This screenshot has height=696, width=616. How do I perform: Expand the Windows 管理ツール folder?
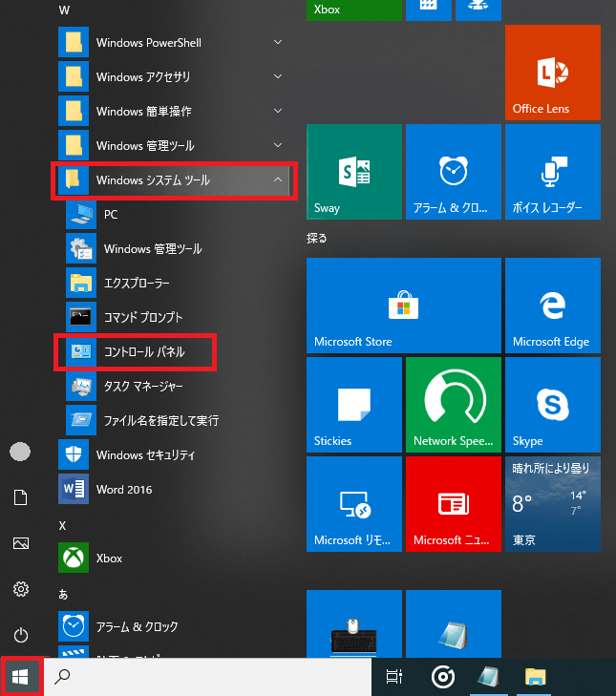174,145
